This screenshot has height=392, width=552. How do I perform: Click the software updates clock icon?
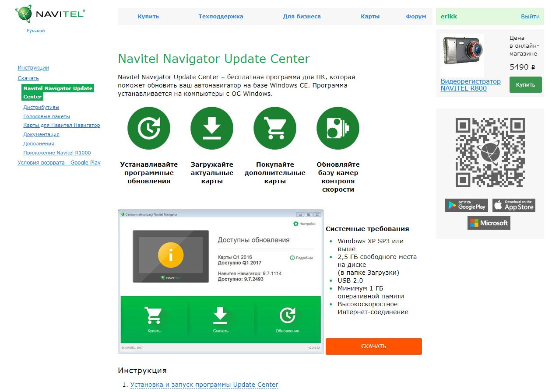coord(149,129)
